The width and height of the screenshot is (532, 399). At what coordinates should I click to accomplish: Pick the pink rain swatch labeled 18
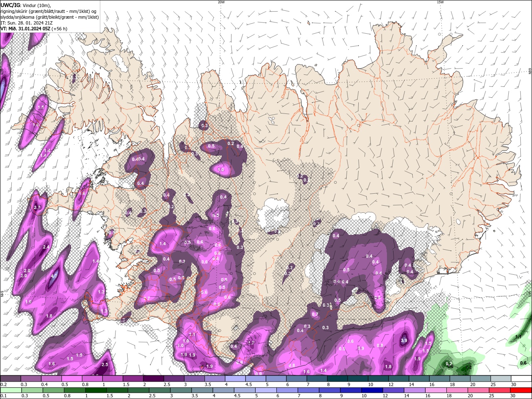457,390
